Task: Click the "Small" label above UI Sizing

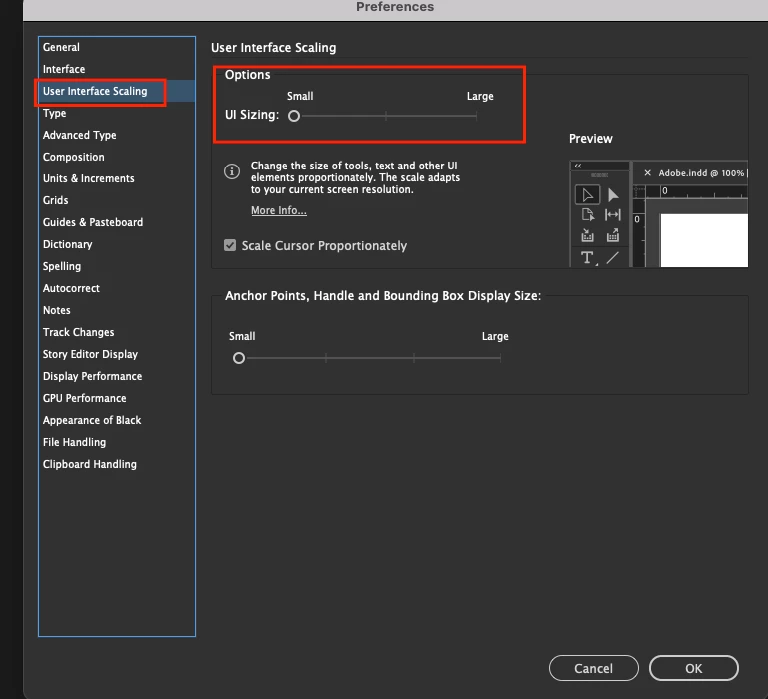Action: [x=300, y=96]
